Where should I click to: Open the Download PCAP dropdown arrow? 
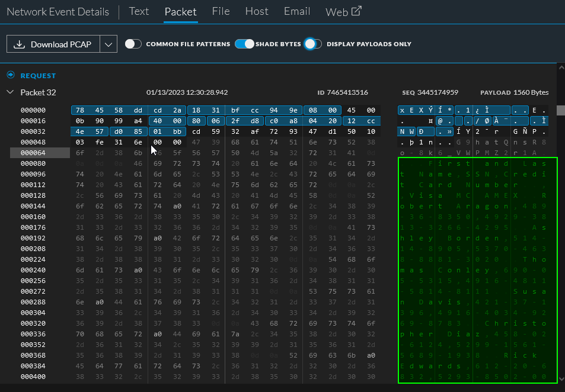[108, 44]
